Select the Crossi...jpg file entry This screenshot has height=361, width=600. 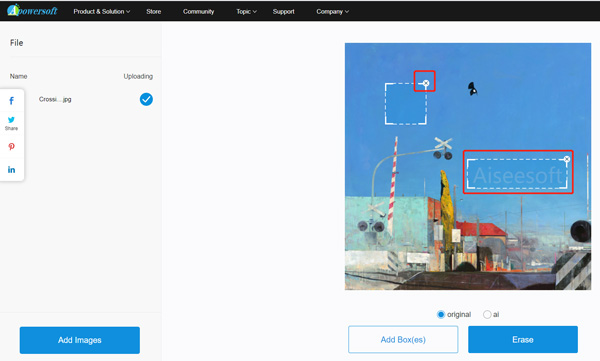(55, 100)
